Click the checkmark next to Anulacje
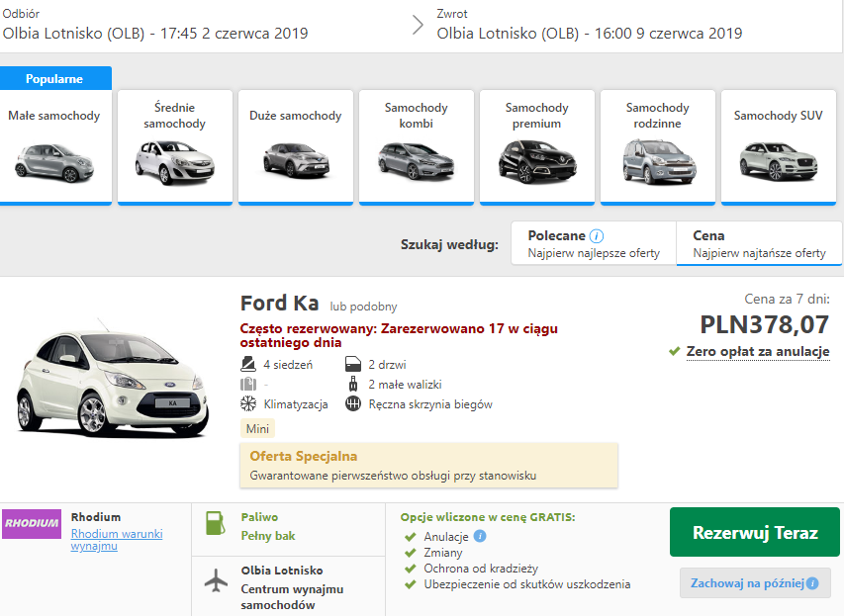Screen dimensions: 844x616 tap(411, 536)
